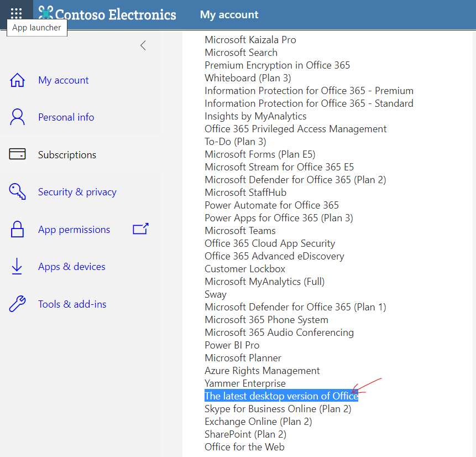Click 'Microsoft StaffHub' entry
The width and height of the screenshot is (476, 457).
(x=245, y=193)
